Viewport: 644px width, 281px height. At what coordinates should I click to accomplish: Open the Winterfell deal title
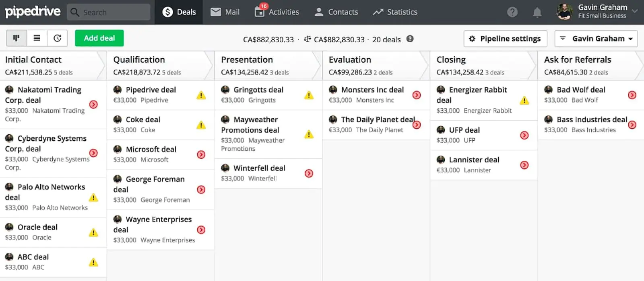[259, 168]
